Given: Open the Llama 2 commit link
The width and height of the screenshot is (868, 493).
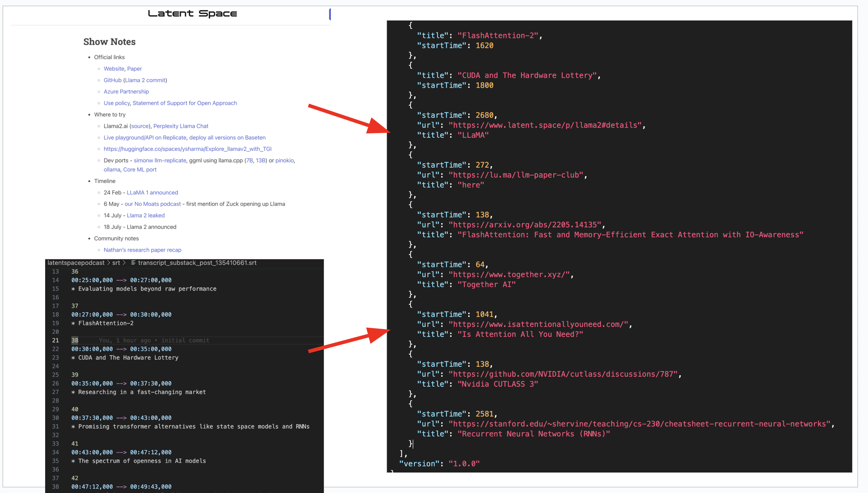Looking at the screenshot, I should tap(145, 80).
